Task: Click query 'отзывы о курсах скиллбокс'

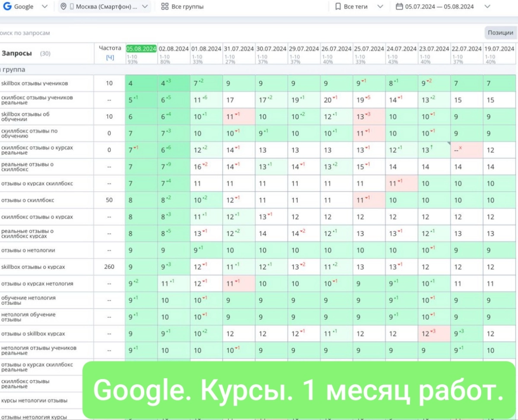Action: (x=37, y=183)
